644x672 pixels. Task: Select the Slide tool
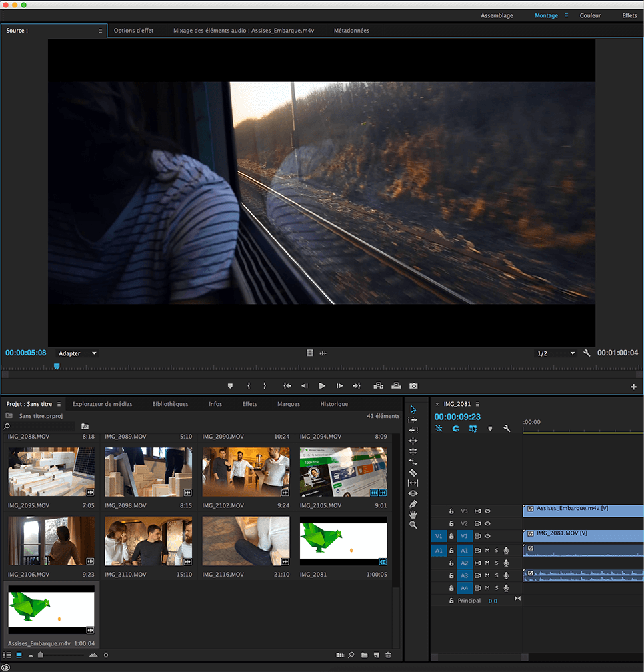click(x=413, y=493)
